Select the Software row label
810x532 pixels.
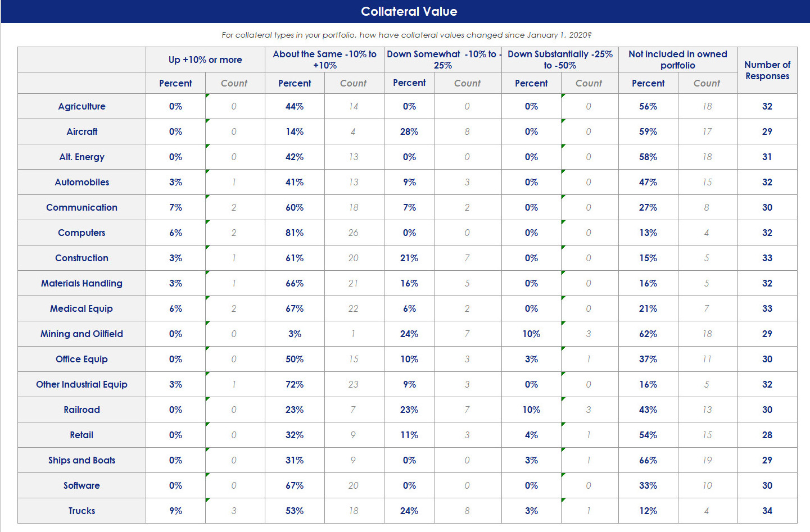point(82,485)
